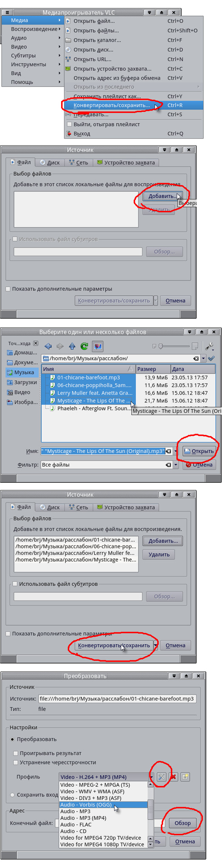Switch to the Сеть tab in the four-file Источник window

[79, 507]
